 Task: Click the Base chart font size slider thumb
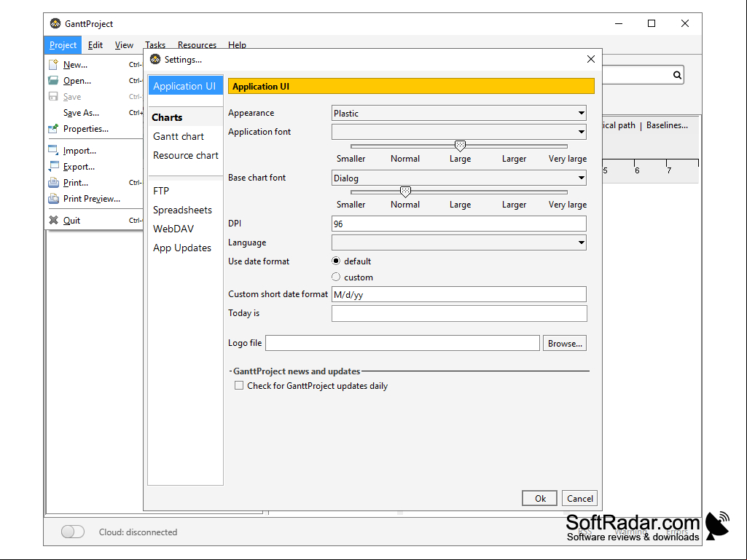405,192
